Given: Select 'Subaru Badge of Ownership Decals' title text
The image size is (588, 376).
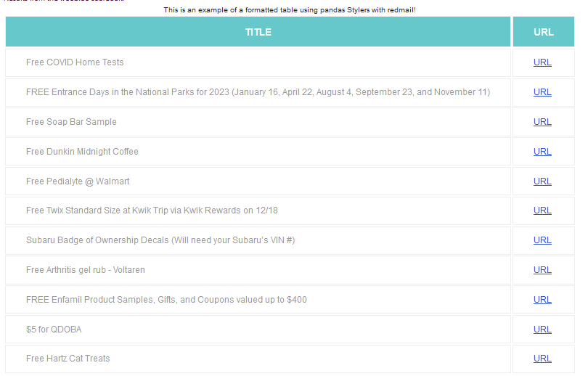Looking at the screenshot, I should pyautogui.click(x=160, y=240).
